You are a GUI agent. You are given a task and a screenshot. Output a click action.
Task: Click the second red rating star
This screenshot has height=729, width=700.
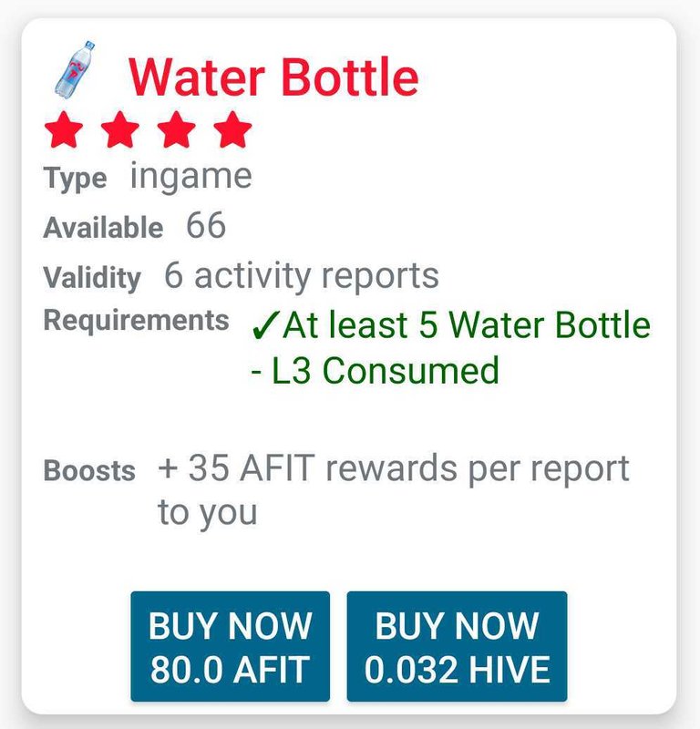click(119, 130)
